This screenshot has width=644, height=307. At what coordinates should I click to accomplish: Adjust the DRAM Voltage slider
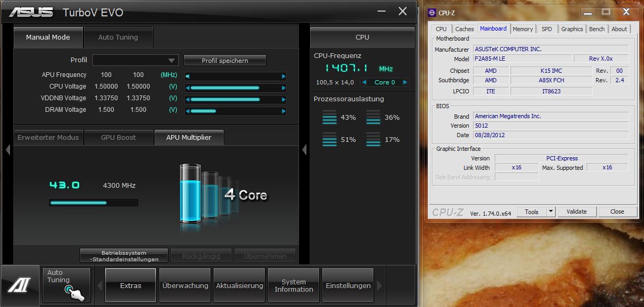(235, 111)
